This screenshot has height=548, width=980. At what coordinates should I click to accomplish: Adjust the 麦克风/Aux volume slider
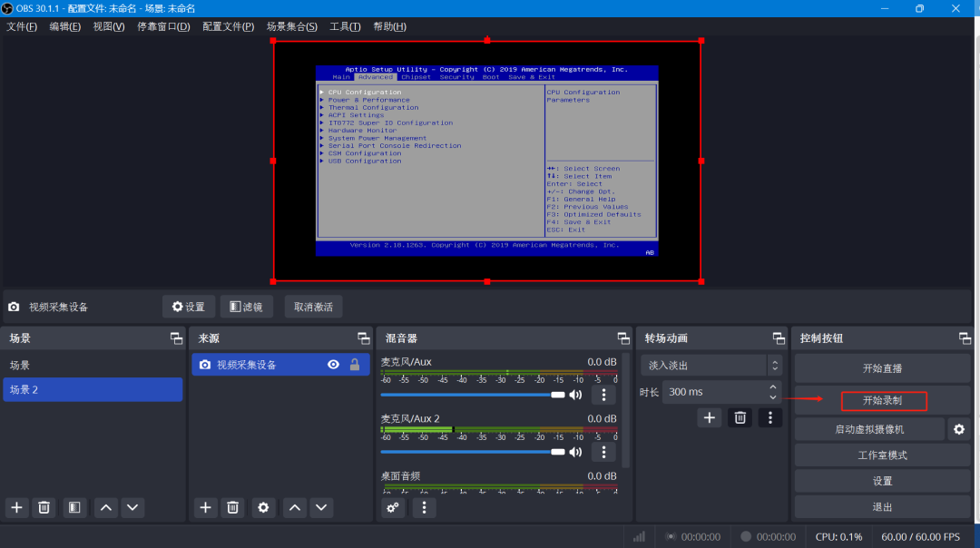pyautogui.click(x=473, y=395)
